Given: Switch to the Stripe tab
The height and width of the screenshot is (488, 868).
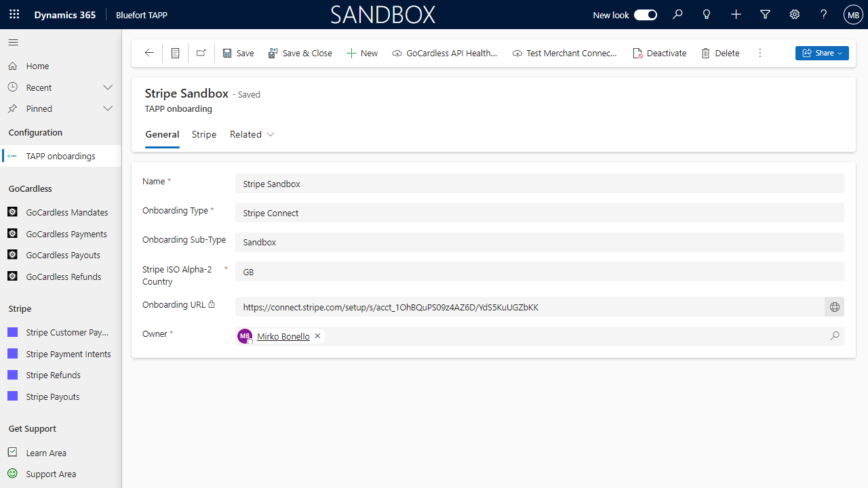Looking at the screenshot, I should [204, 134].
